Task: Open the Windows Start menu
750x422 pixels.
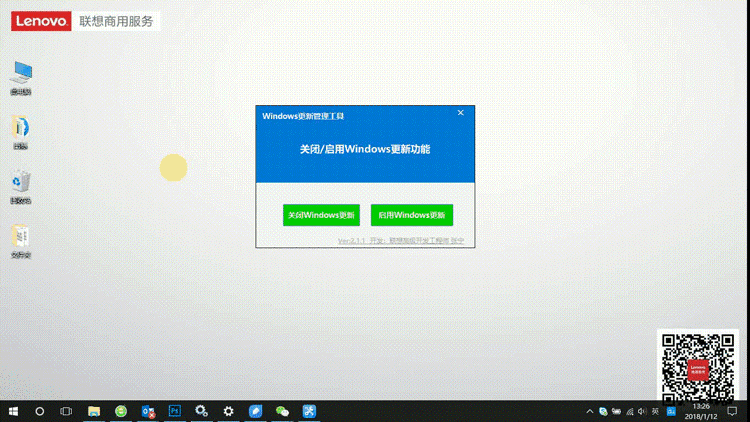Action: [13, 411]
